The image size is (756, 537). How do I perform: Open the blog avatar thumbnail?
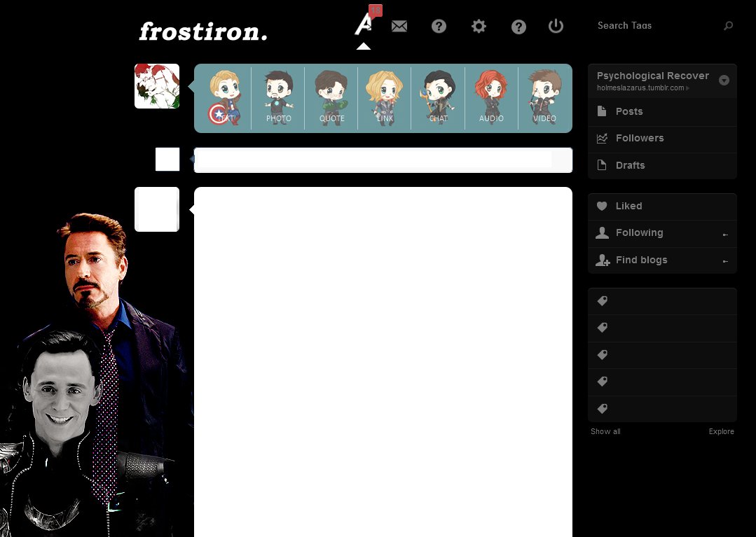click(x=157, y=86)
